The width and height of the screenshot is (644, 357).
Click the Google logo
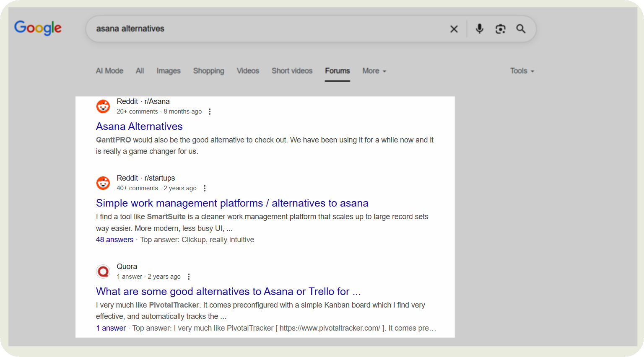pos(38,28)
